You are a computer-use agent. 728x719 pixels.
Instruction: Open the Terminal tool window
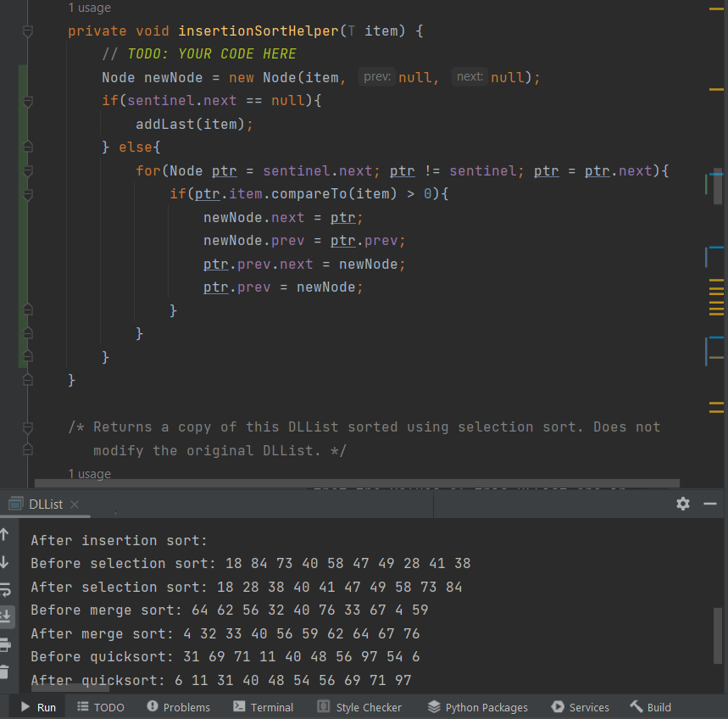[x=263, y=707]
